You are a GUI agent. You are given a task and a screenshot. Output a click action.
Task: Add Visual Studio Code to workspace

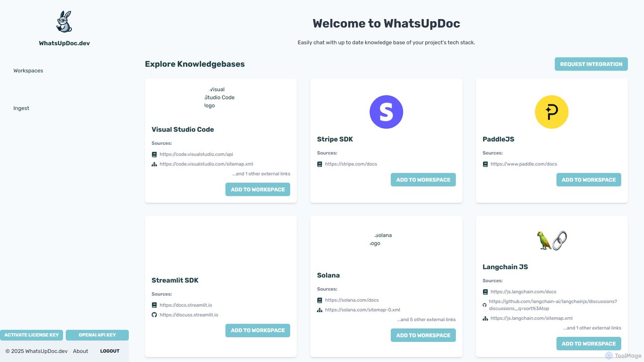pyautogui.click(x=258, y=190)
